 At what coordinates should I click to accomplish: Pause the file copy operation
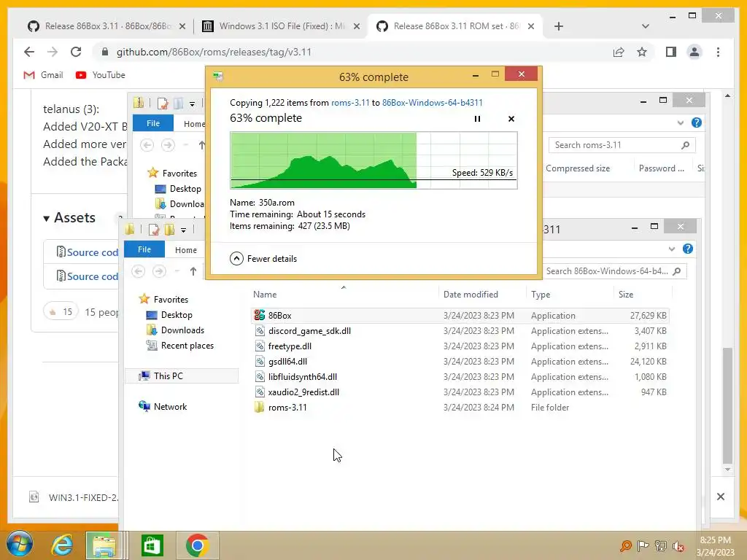477,119
